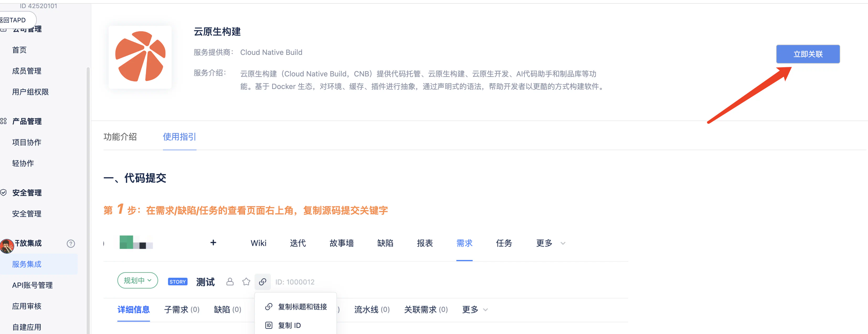Open API账号管理 in sidebar
Screen dimensions: 868x334
click(32, 285)
